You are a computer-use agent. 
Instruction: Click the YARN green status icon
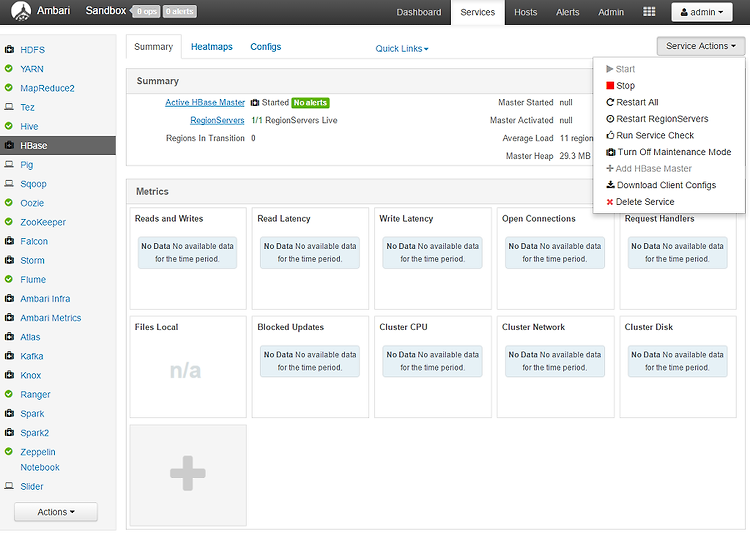9,68
